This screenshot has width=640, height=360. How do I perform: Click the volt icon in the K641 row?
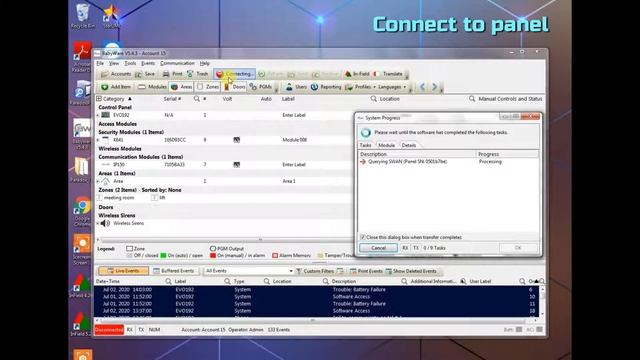pos(237,140)
